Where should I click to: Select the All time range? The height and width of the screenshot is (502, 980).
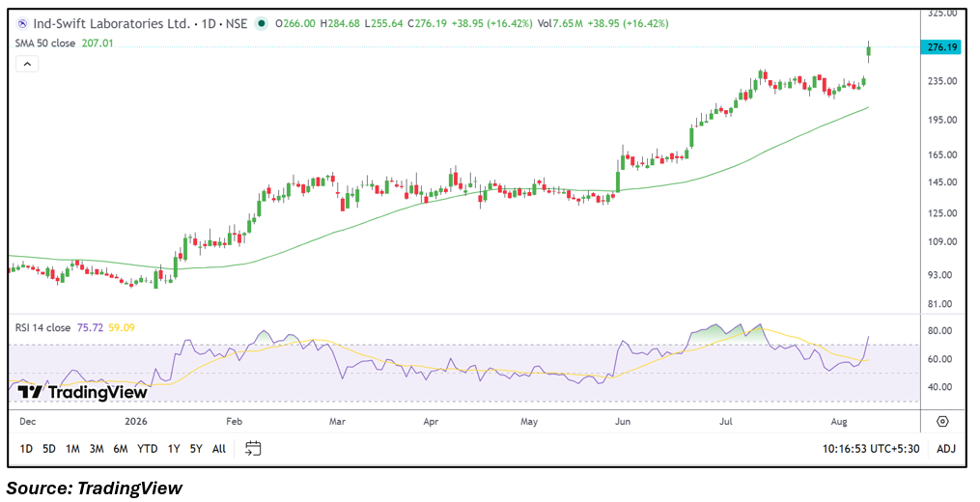pyautogui.click(x=219, y=449)
